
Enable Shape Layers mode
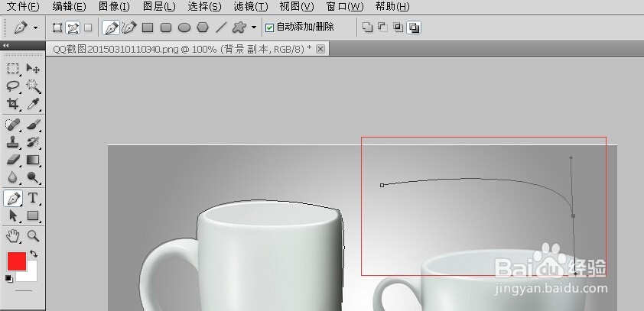click(57, 28)
